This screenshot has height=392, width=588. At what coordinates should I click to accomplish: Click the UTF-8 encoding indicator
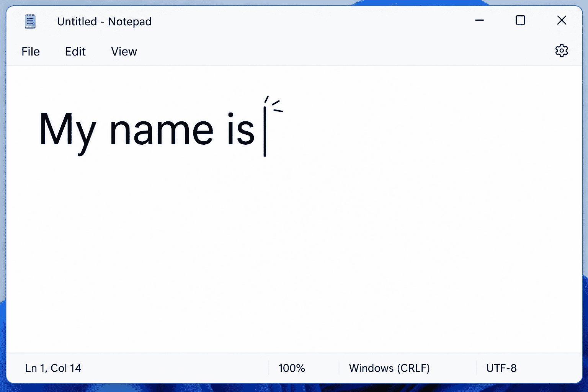501,368
